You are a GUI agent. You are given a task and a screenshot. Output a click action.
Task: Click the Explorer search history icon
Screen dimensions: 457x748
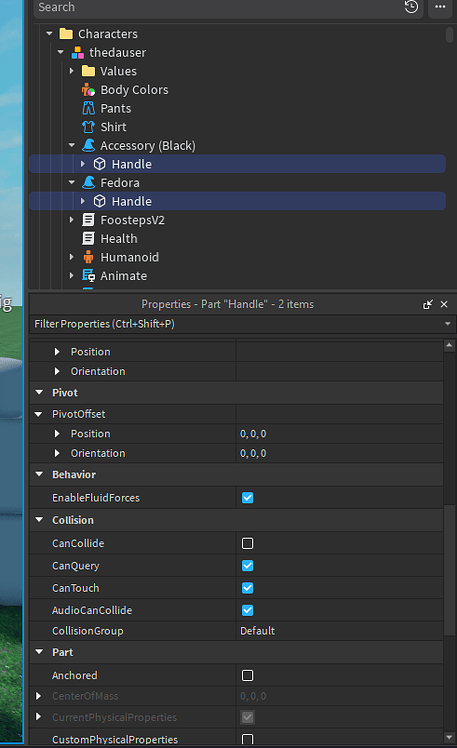(x=411, y=7)
